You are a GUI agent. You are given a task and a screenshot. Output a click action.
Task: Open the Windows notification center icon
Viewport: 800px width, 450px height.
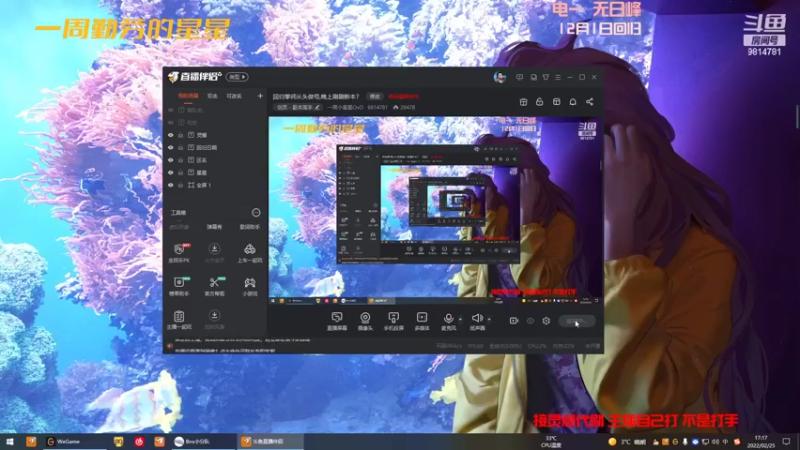click(x=786, y=441)
